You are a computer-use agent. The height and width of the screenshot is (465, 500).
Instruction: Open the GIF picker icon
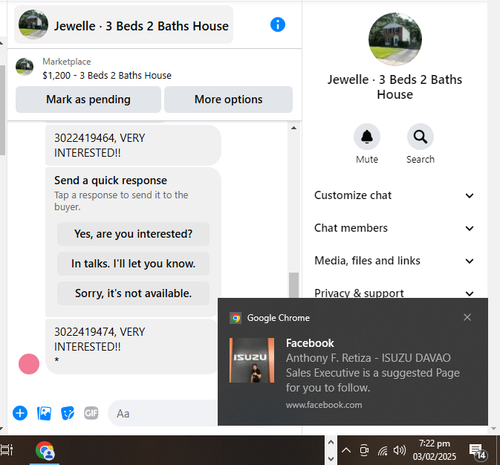click(x=91, y=413)
